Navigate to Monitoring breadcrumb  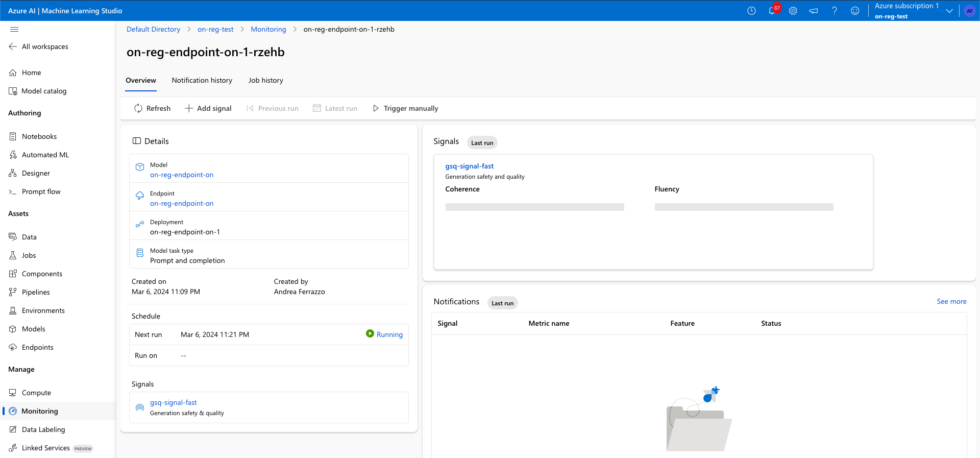click(x=268, y=29)
